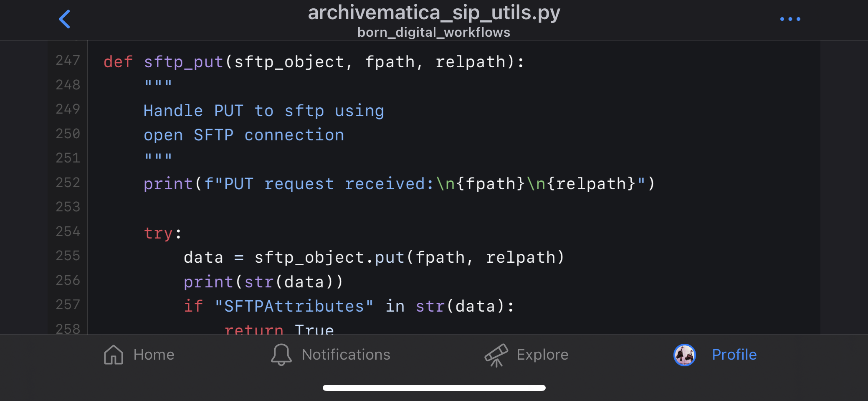The image size is (868, 401).
Task: Tap the back chevron arrow
Action: coord(64,19)
